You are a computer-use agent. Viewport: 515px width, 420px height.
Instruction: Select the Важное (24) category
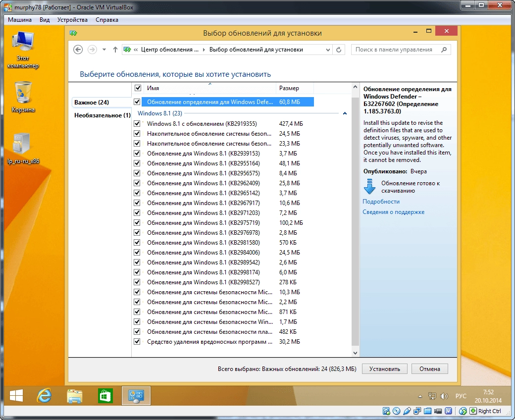pos(101,103)
